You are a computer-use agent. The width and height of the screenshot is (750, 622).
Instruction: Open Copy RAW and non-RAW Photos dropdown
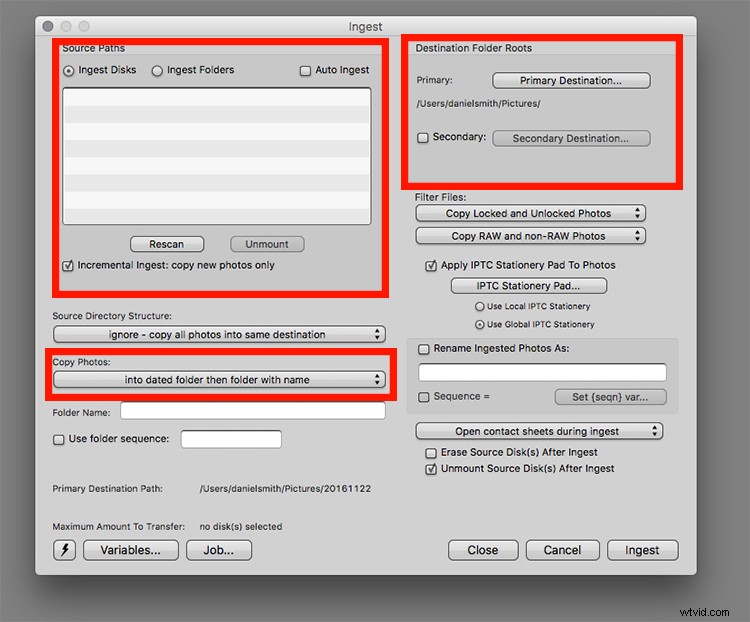click(530, 236)
